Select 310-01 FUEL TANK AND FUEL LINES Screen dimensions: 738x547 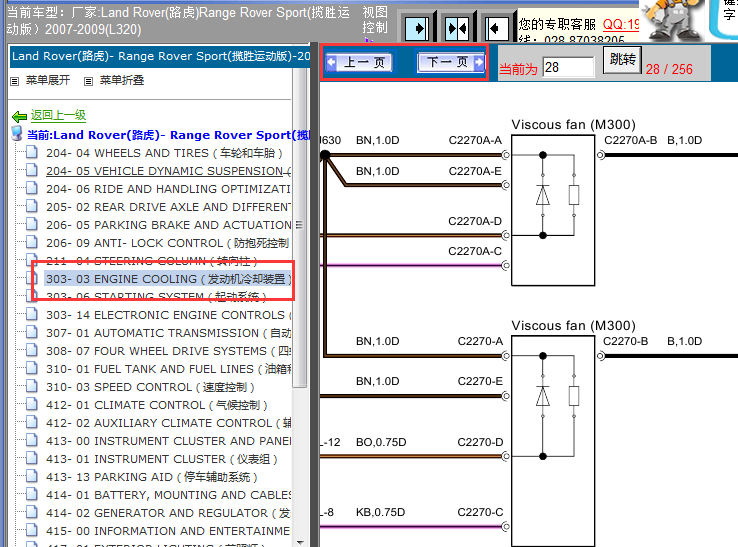pos(168,369)
